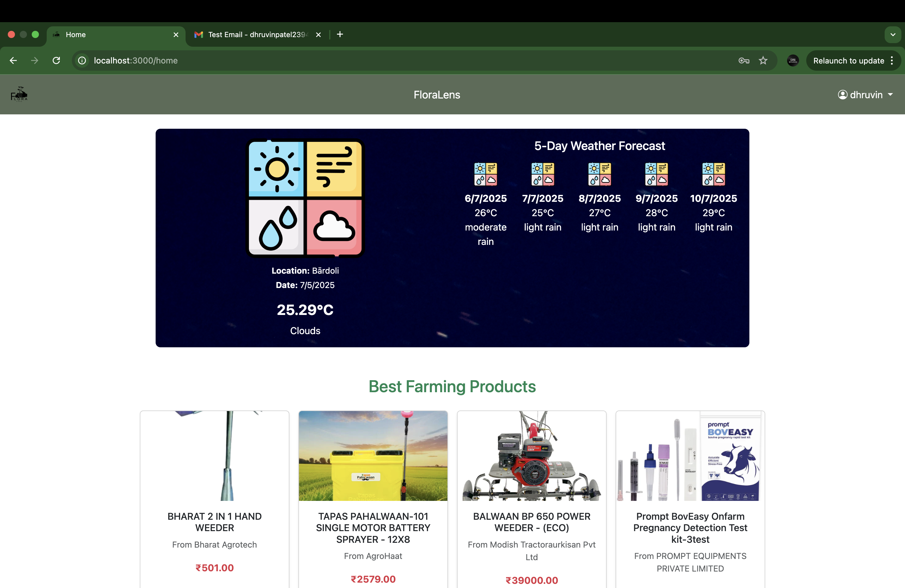Expand the tab search chevron dropdown
Image resolution: width=905 pixels, height=588 pixels.
click(892, 35)
